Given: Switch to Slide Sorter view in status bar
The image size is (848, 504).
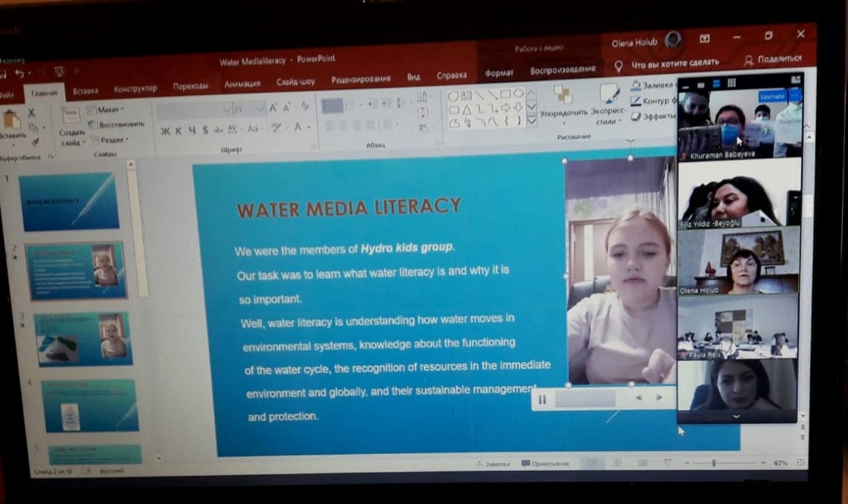Looking at the screenshot, I should coord(617,463).
